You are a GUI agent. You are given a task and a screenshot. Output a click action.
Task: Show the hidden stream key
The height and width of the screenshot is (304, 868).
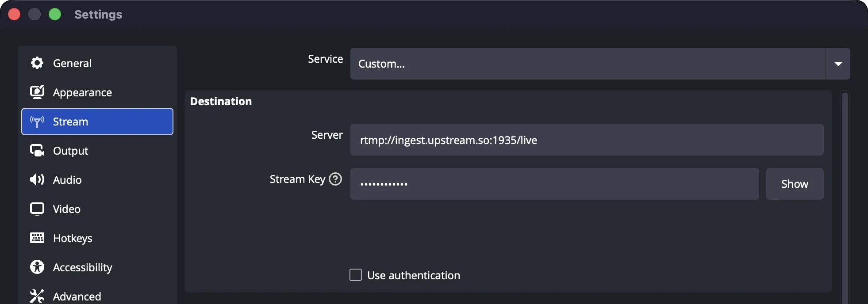tap(795, 184)
